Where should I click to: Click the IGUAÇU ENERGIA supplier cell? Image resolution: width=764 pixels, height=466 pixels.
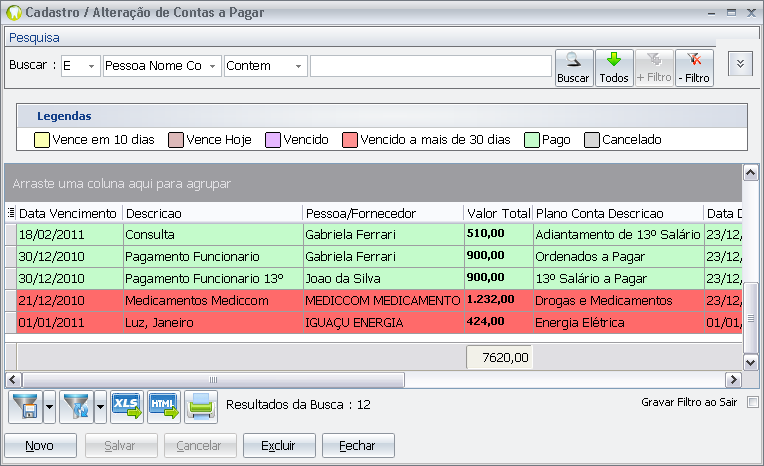(383, 322)
